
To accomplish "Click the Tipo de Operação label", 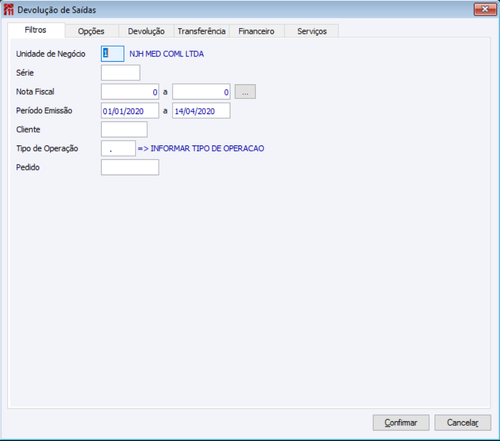I will pos(47,149).
